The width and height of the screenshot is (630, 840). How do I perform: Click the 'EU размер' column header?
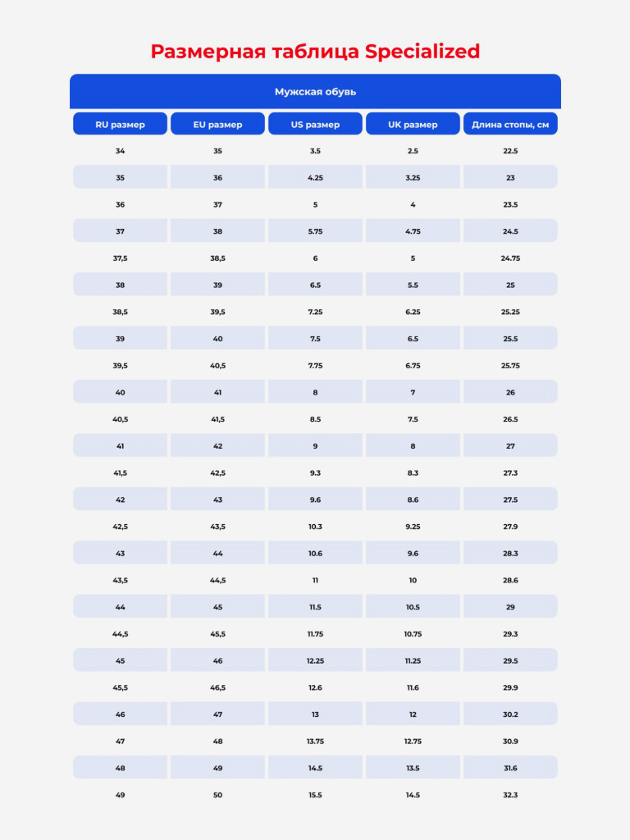coord(217,124)
